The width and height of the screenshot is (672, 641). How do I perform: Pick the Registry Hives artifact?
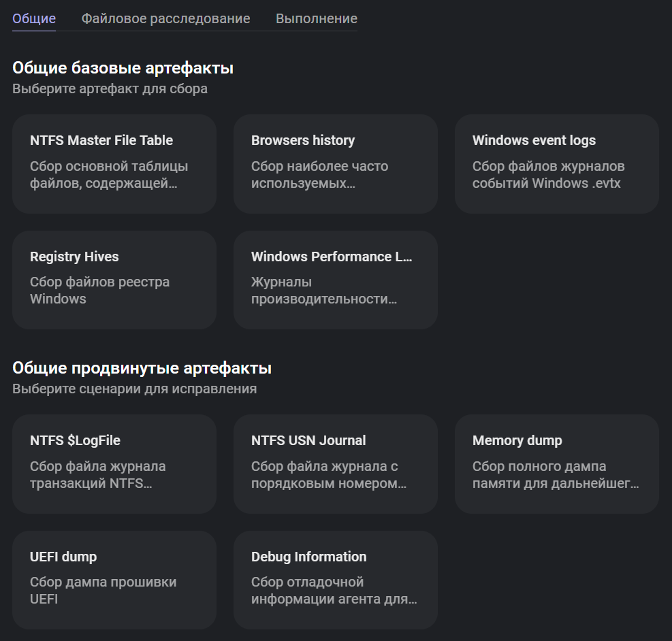[x=114, y=280]
